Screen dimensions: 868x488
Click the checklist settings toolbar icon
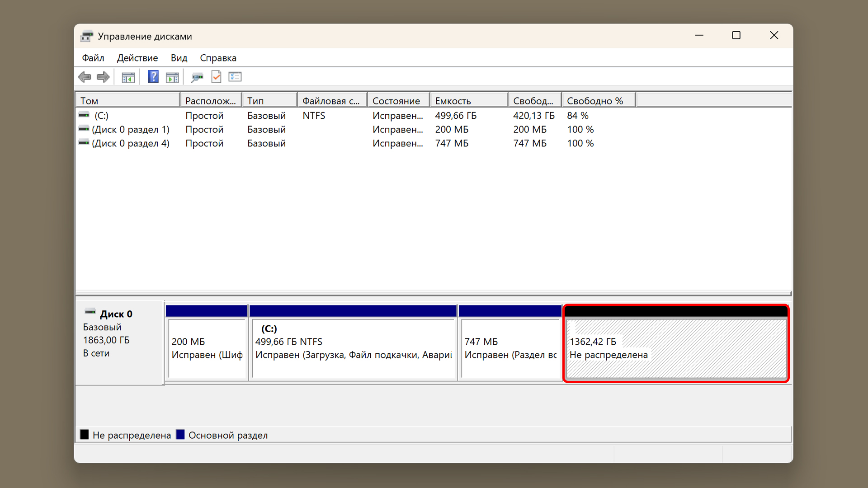coord(235,77)
